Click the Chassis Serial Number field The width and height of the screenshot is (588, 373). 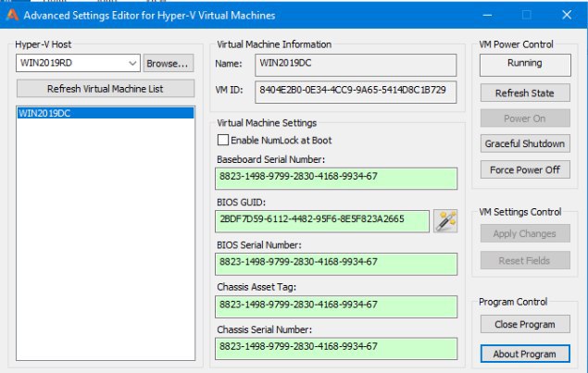(336, 349)
